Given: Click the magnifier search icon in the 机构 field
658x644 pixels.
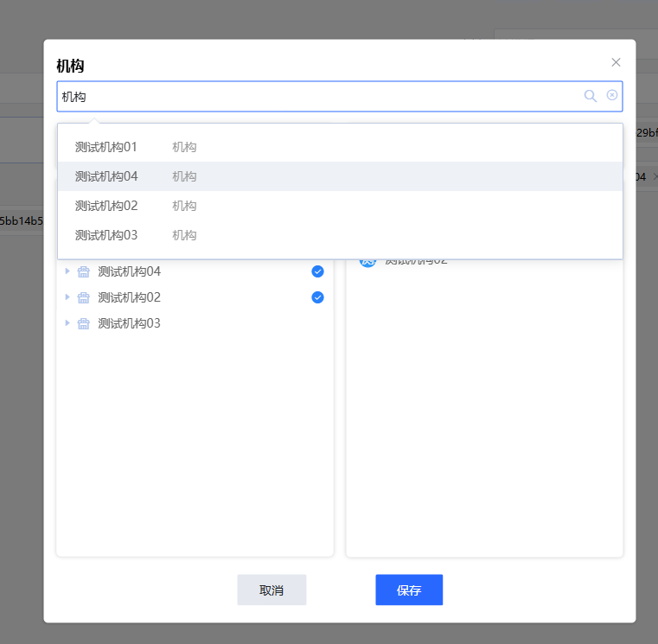Looking at the screenshot, I should click(591, 96).
